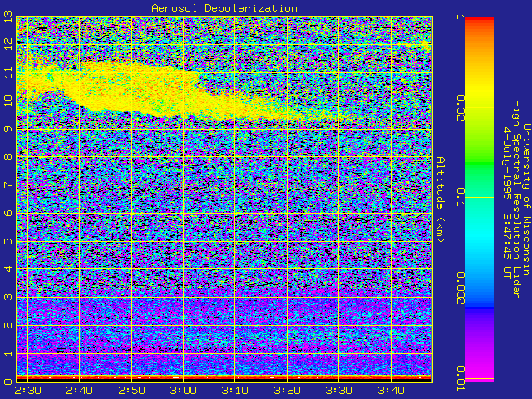Click the altitude label 8
The height and width of the screenshot is (399, 532).
(8, 157)
